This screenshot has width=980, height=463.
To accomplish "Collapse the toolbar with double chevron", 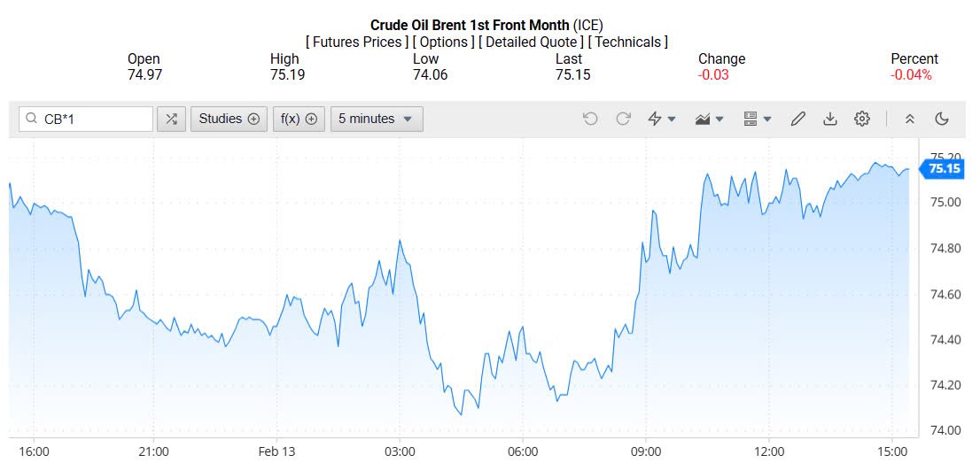I will click(x=909, y=119).
